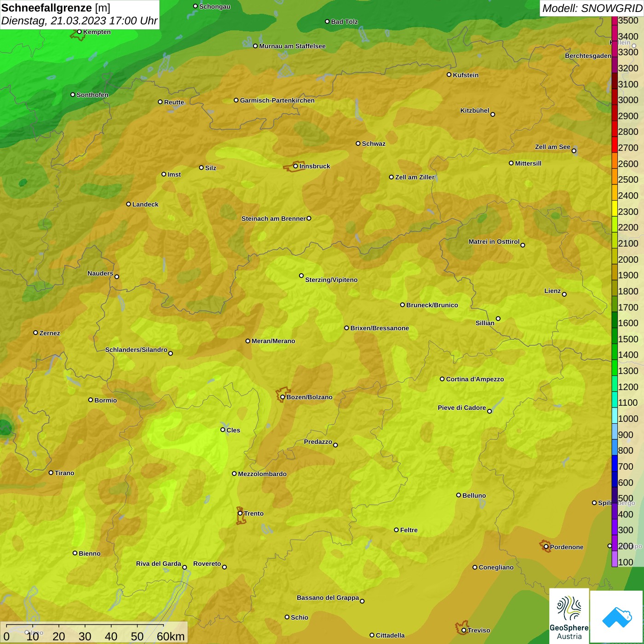This screenshot has height=644, width=644.
Task: Click the date line "Dienstag, 21.03.2023 17:00 Uhr"
Action: tap(79, 21)
